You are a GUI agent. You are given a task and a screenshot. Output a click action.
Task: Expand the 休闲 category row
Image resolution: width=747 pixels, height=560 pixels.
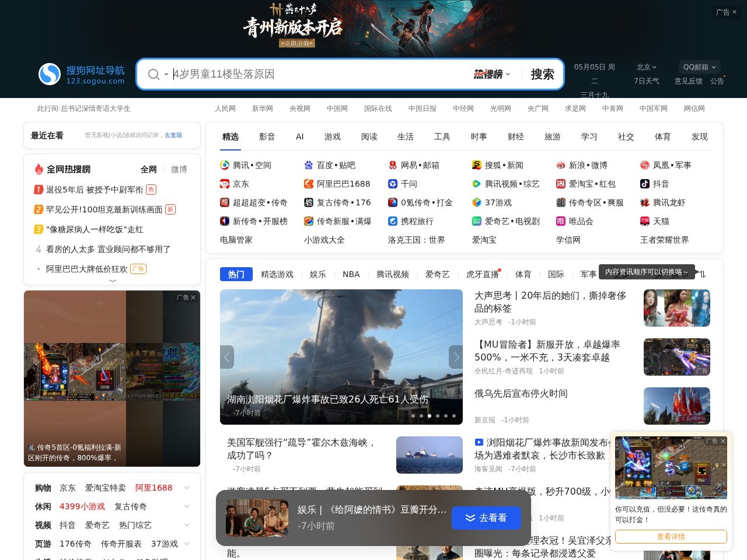coord(187,506)
